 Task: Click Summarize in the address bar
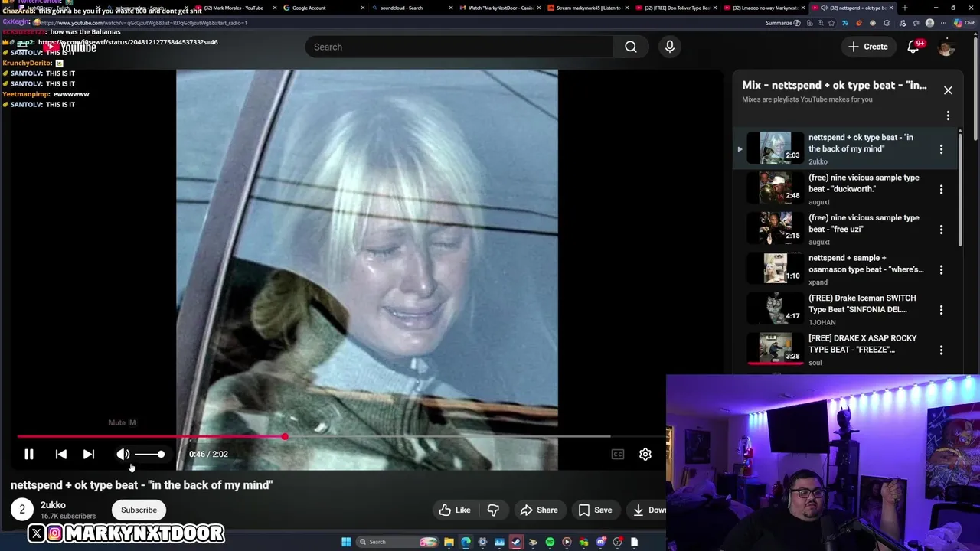point(783,23)
